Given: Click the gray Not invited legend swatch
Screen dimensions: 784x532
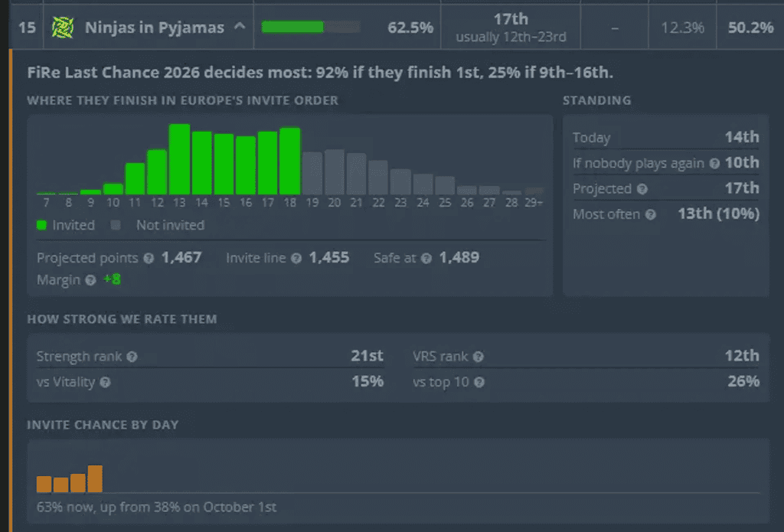Looking at the screenshot, I should click(116, 225).
